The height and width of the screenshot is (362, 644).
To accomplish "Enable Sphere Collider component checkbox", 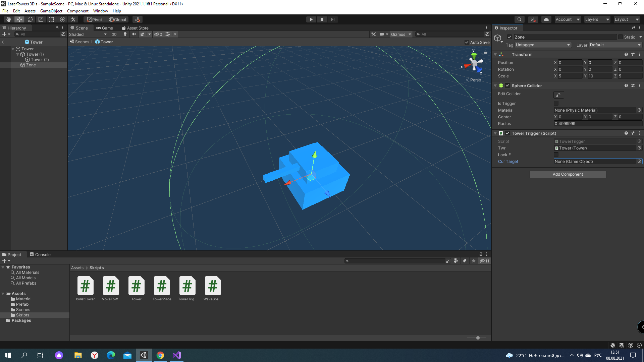I will 507,86.
